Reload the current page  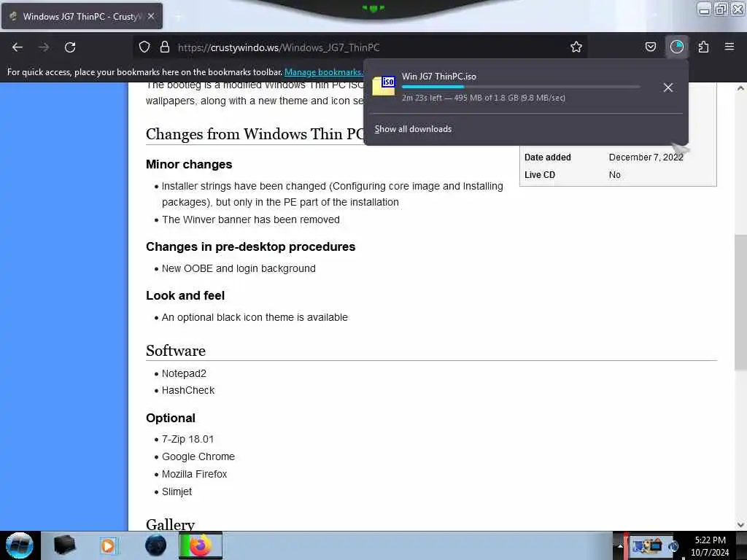[70, 47]
